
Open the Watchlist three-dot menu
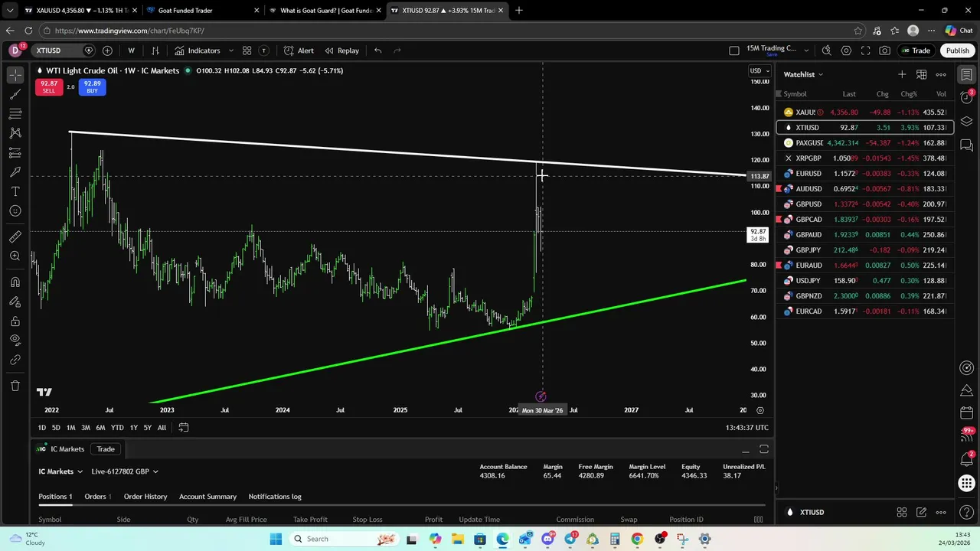click(941, 74)
